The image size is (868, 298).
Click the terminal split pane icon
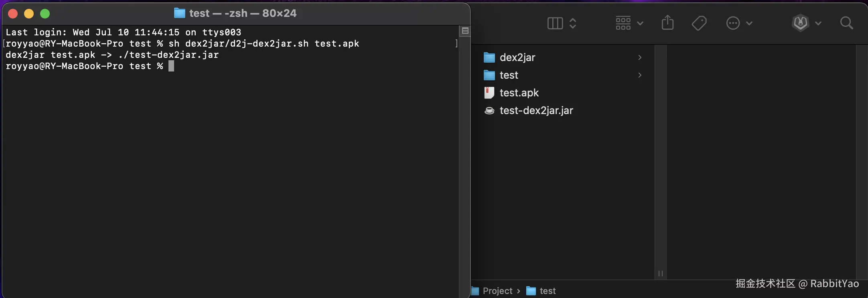tap(465, 31)
